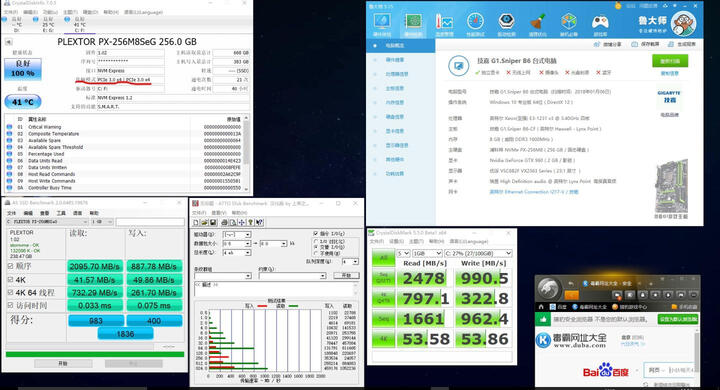
Task: Select the 41 °C C: drive tab in CrystalDiskInfo
Action: (79, 25)
